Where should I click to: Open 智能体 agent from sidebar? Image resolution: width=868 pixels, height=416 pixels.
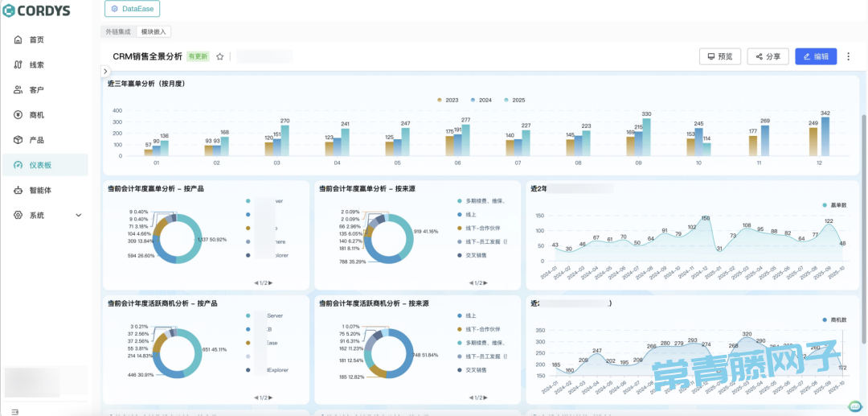click(40, 190)
